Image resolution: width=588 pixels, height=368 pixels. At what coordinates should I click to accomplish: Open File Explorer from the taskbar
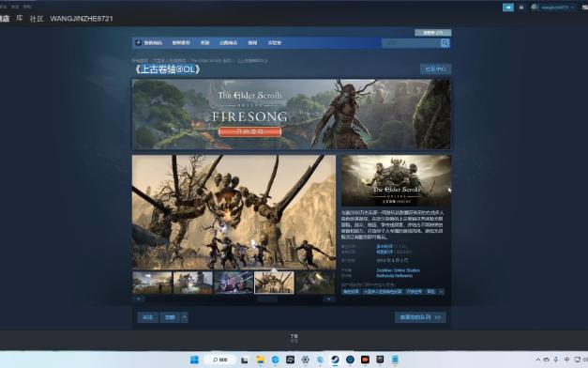(260, 360)
